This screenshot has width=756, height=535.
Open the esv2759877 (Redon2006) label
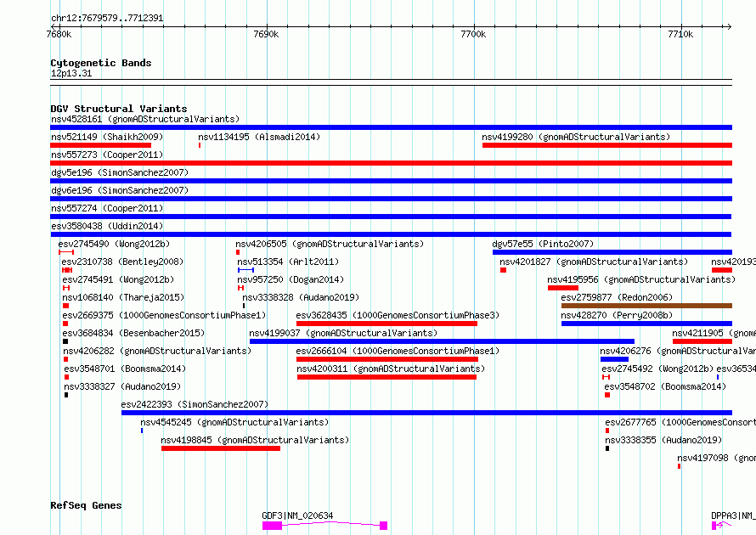617,297
